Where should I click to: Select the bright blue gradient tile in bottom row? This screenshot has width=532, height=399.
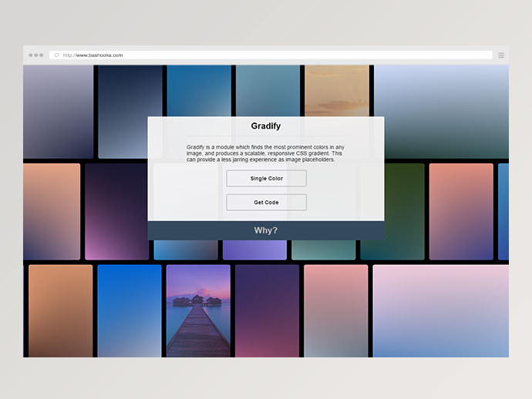[130, 311]
